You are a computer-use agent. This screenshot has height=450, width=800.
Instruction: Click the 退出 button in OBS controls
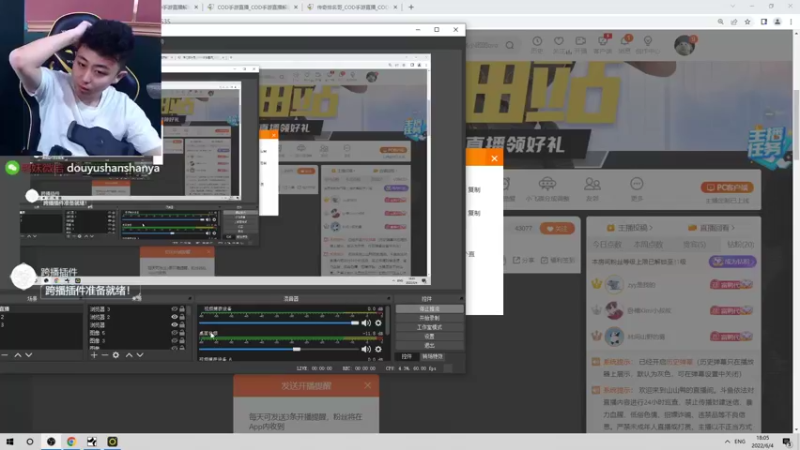pyautogui.click(x=430, y=345)
